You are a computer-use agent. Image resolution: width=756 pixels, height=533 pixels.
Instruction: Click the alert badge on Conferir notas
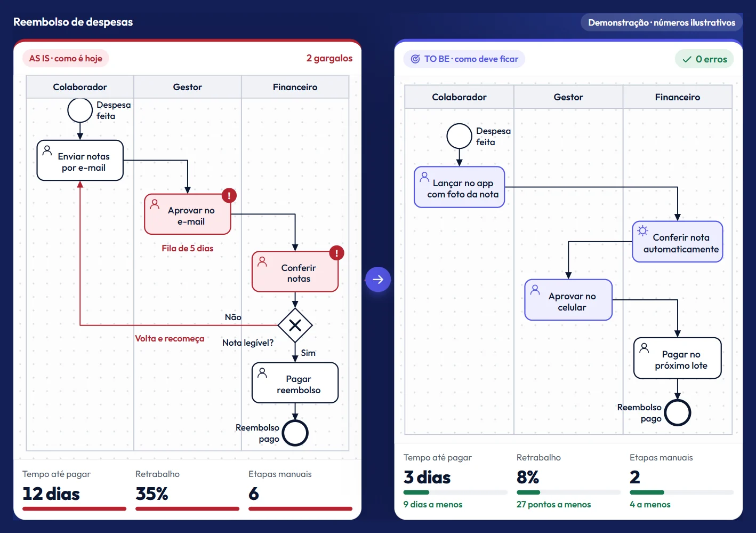tap(336, 253)
